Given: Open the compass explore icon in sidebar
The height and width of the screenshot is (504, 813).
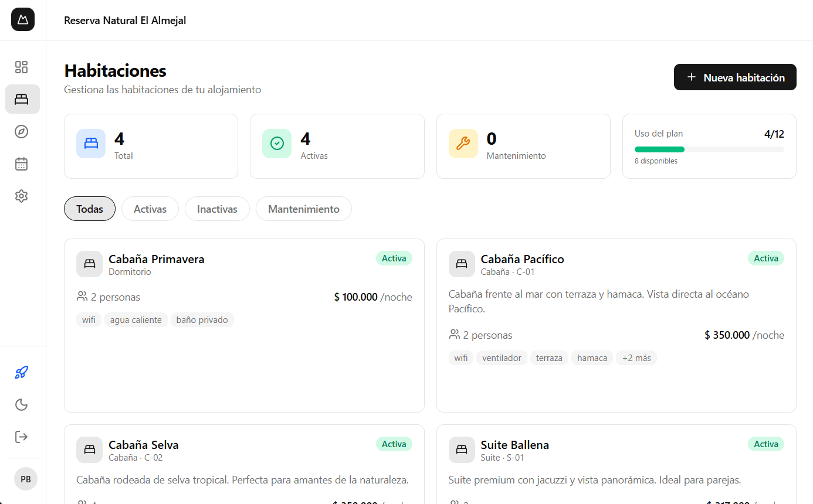Looking at the screenshot, I should point(22,131).
